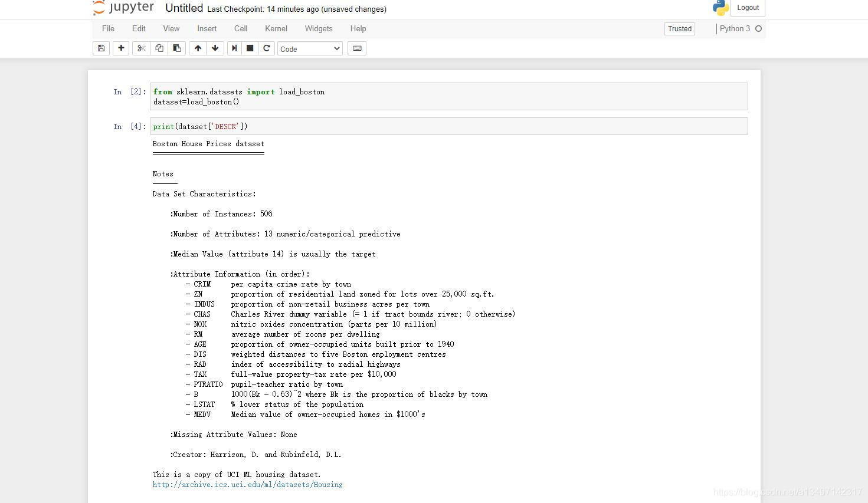Interrupt the kernel stop icon
The image size is (868, 503).
click(x=250, y=48)
